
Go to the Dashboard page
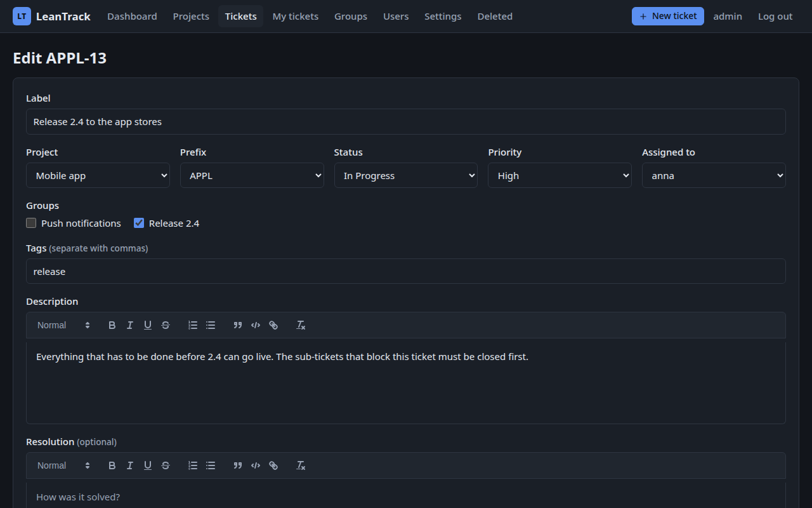click(x=132, y=17)
